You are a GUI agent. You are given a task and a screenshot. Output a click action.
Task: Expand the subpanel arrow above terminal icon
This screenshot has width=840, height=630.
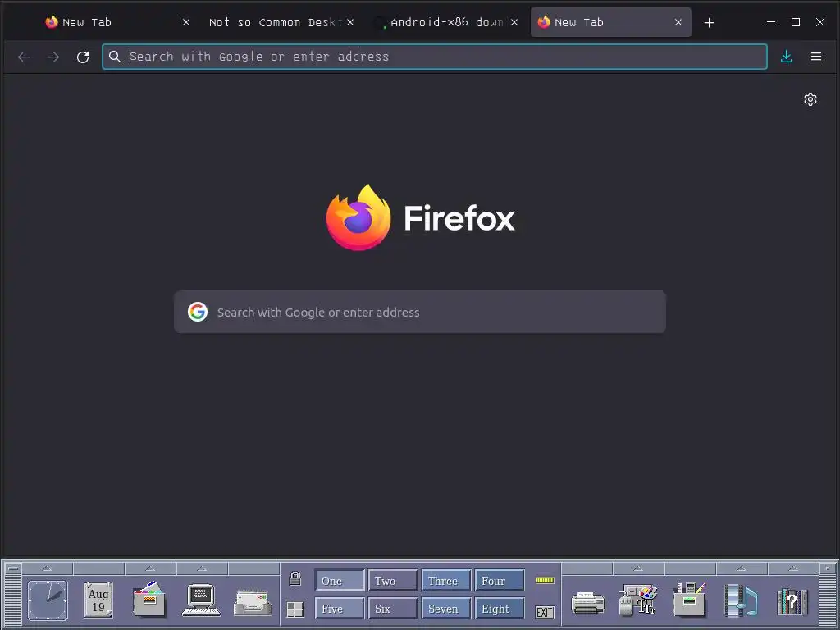(x=202, y=568)
